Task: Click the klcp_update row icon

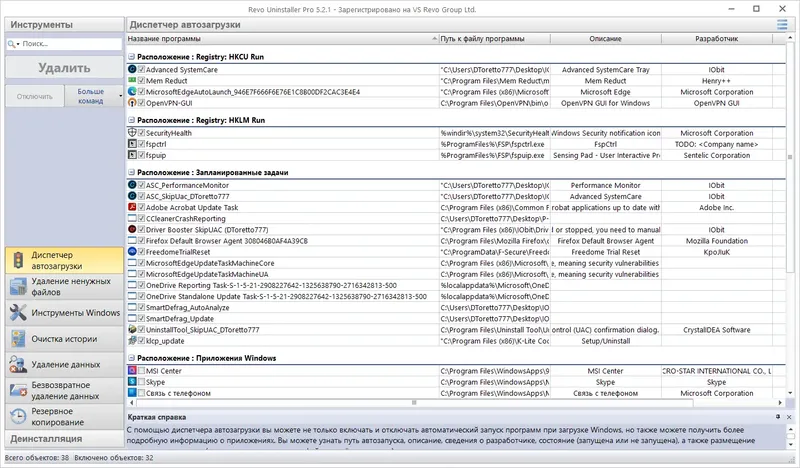Action: click(132, 341)
